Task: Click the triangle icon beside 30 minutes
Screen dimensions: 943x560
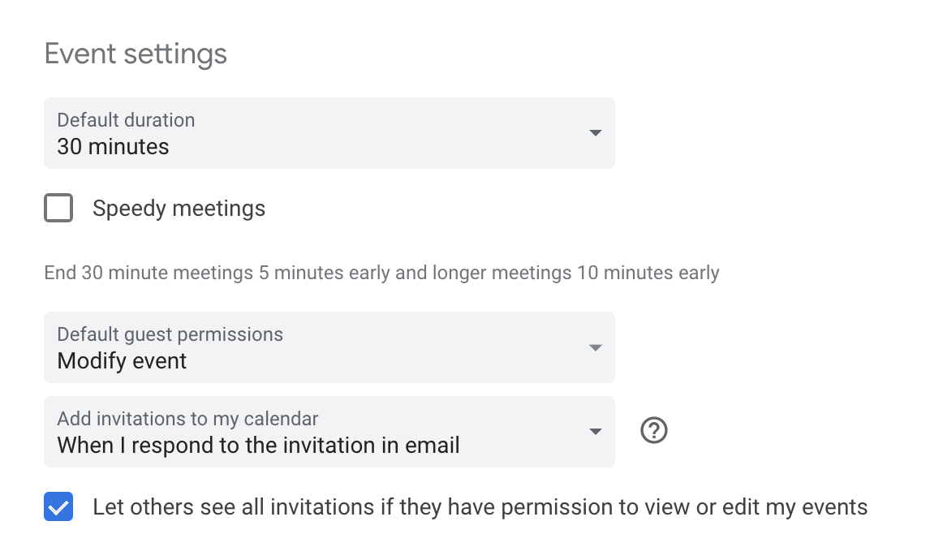Action: tap(595, 133)
